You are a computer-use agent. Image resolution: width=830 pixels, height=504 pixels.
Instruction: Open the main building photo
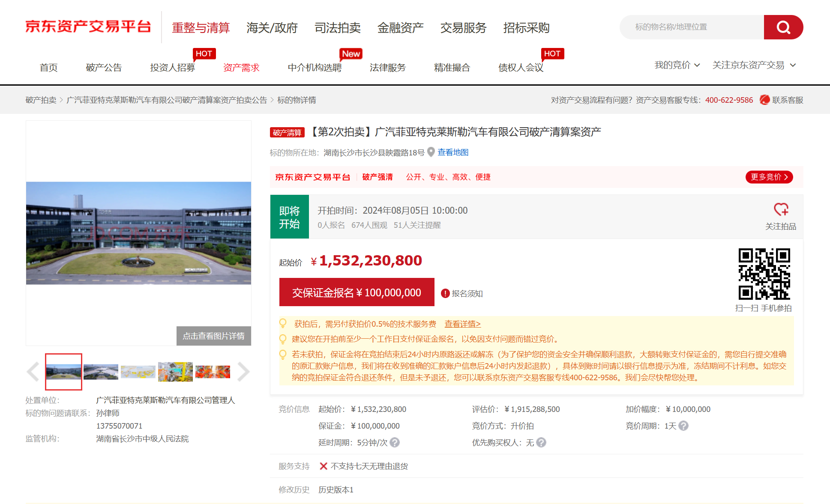point(138,233)
